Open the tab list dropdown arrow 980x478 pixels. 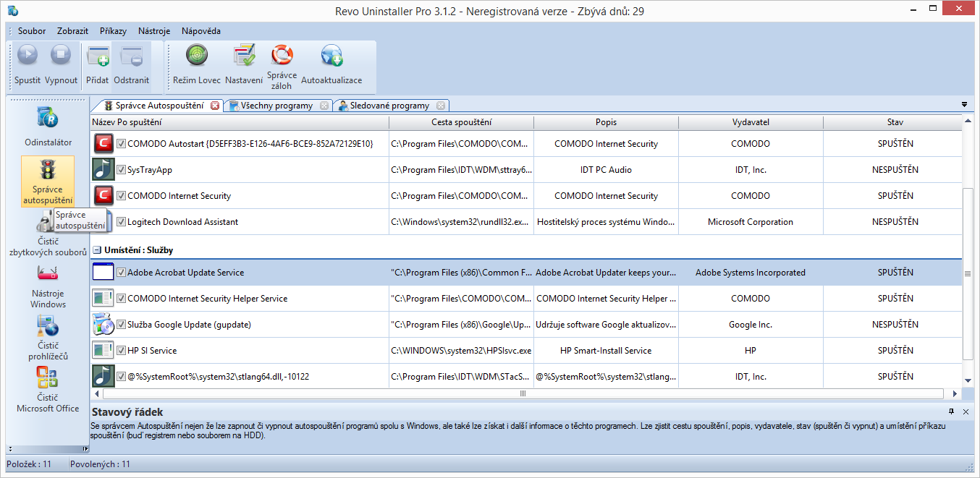click(964, 105)
